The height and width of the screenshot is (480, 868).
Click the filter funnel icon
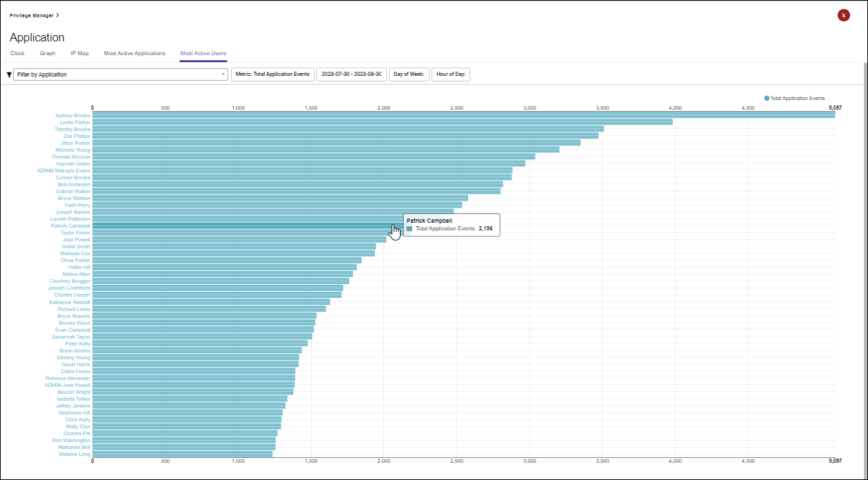9,74
